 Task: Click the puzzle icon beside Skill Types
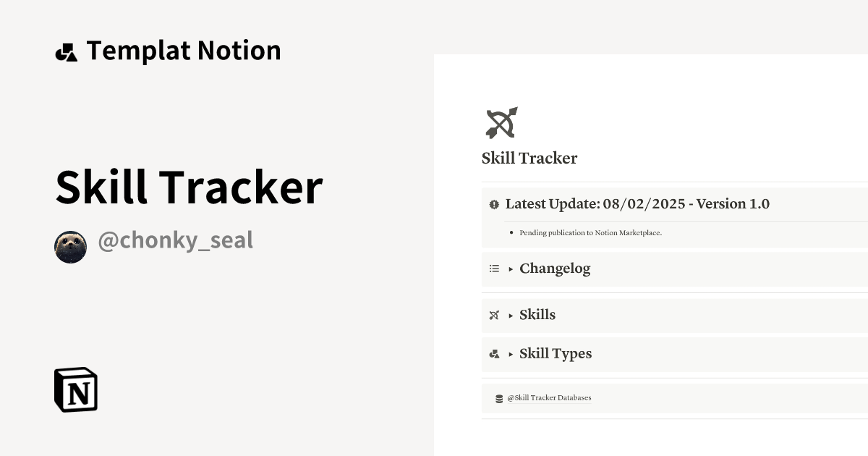click(x=494, y=353)
